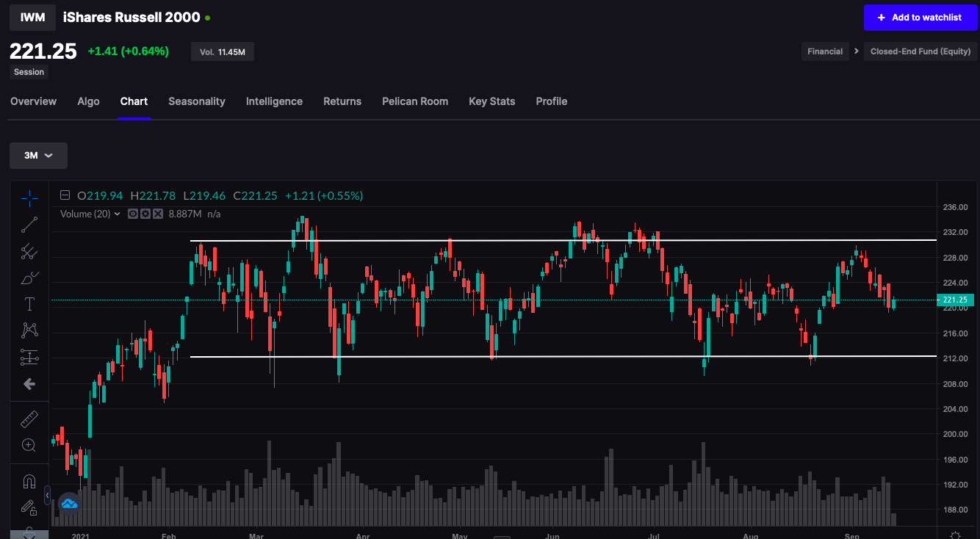Switch to the Algo tab

(88, 101)
